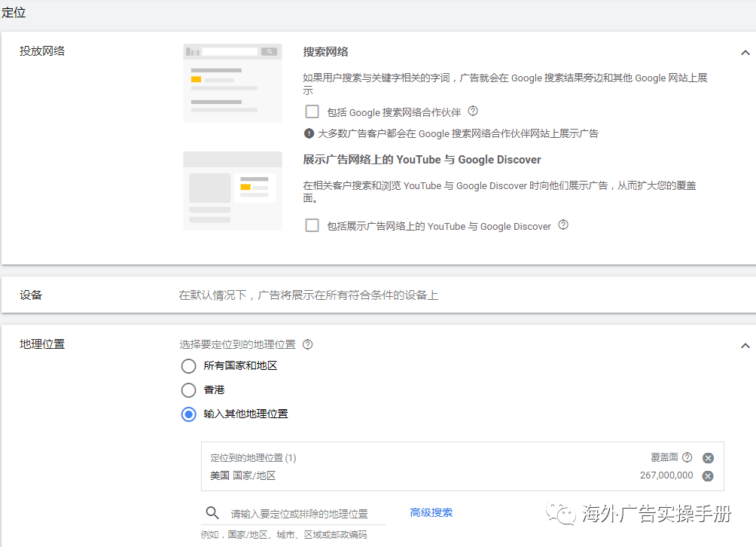
Task: Check 包括展示广告网络上的 YouTube 与 Google Discover
Action: (x=312, y=225)
